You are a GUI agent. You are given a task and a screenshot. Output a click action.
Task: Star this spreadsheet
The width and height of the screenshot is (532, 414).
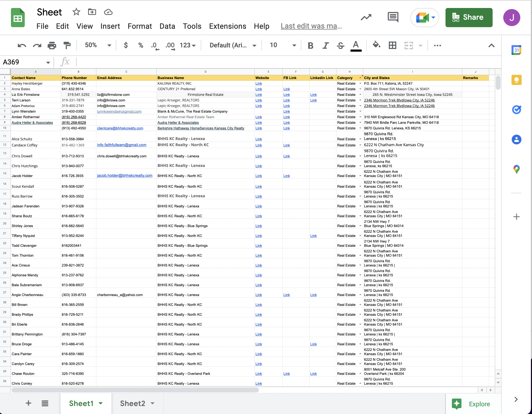[76, 12]
